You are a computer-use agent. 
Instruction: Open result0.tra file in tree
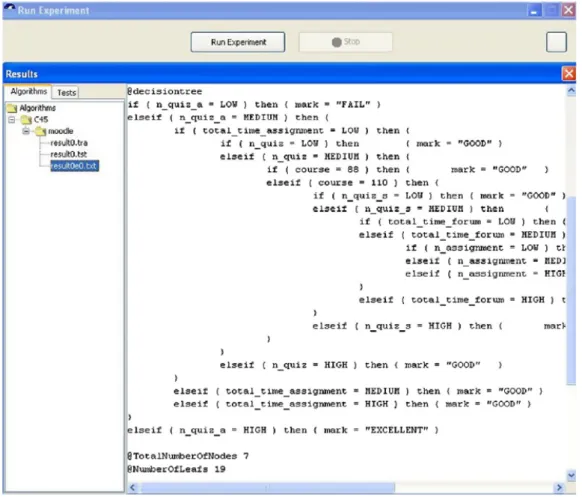69,143
